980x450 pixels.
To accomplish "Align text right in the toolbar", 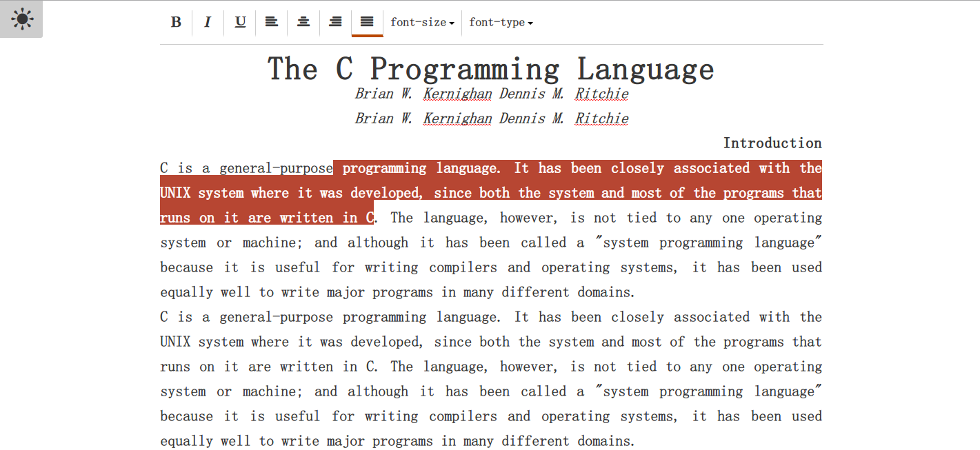I will coord(335,22).
